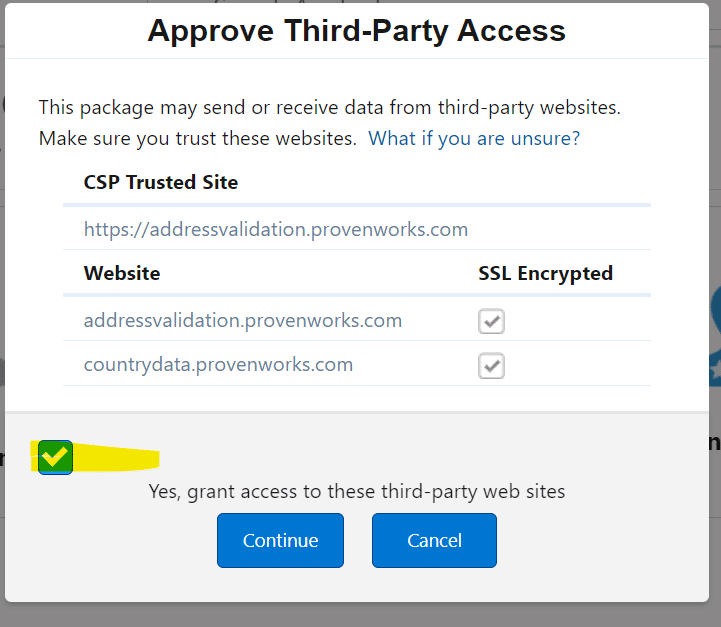Toggle SSL checkbox for addressvalidation.provenworks.com
The image size is (721, 627).
pyautogui.click(x=491, y=321)
